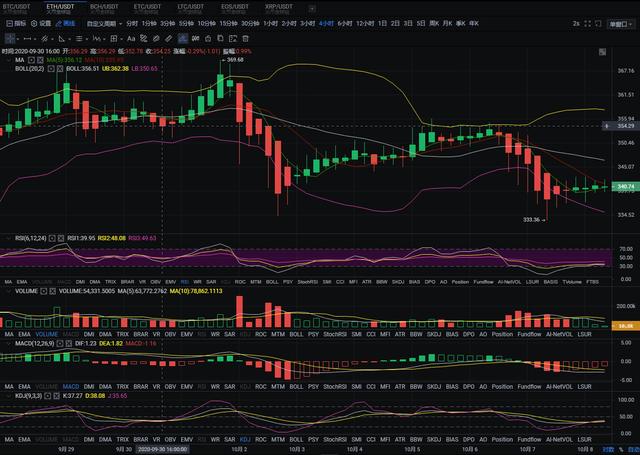Select BOLL in the VOLUME panel indicator row

pyautogui.click(x=296, y=334)
